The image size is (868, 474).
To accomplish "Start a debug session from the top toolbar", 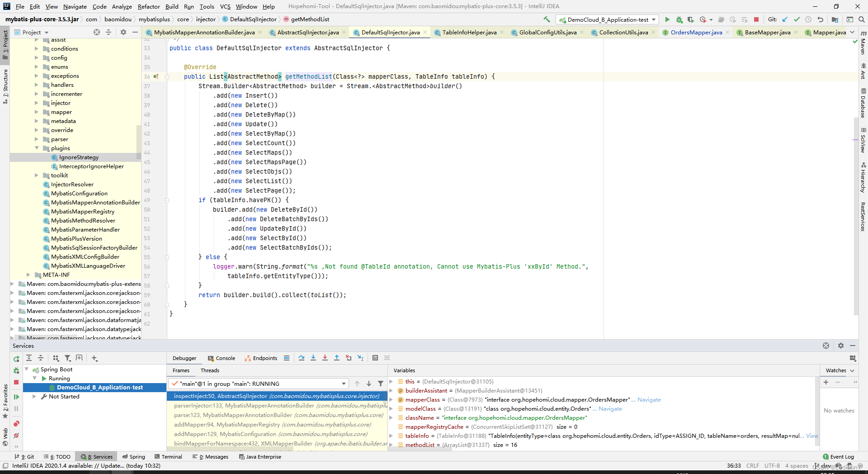I will (679, 19).
